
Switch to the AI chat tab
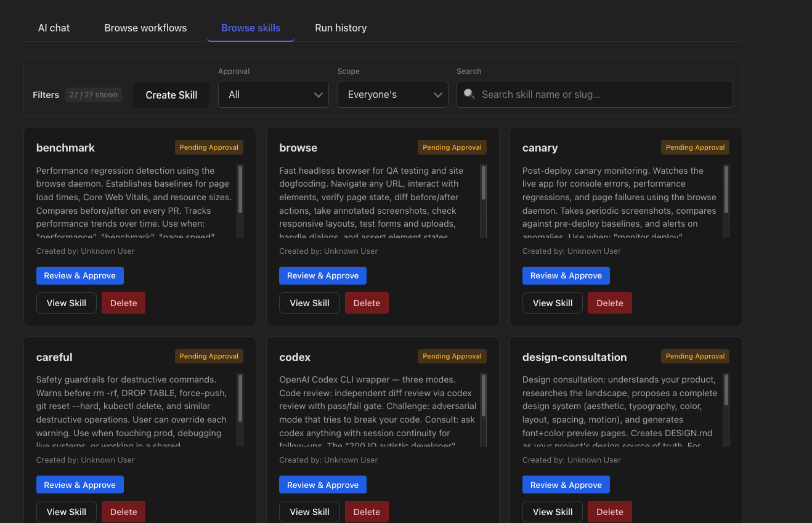tap(54, 28)
